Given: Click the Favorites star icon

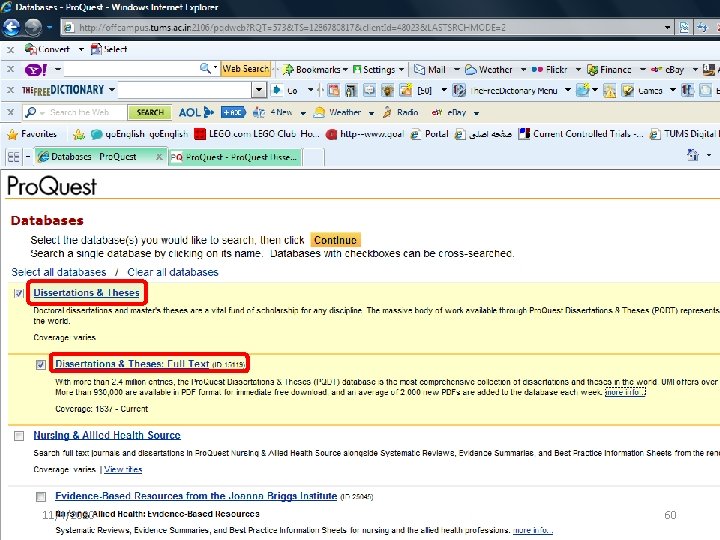Looking at the screenshot, I should (x=13, y=134).
